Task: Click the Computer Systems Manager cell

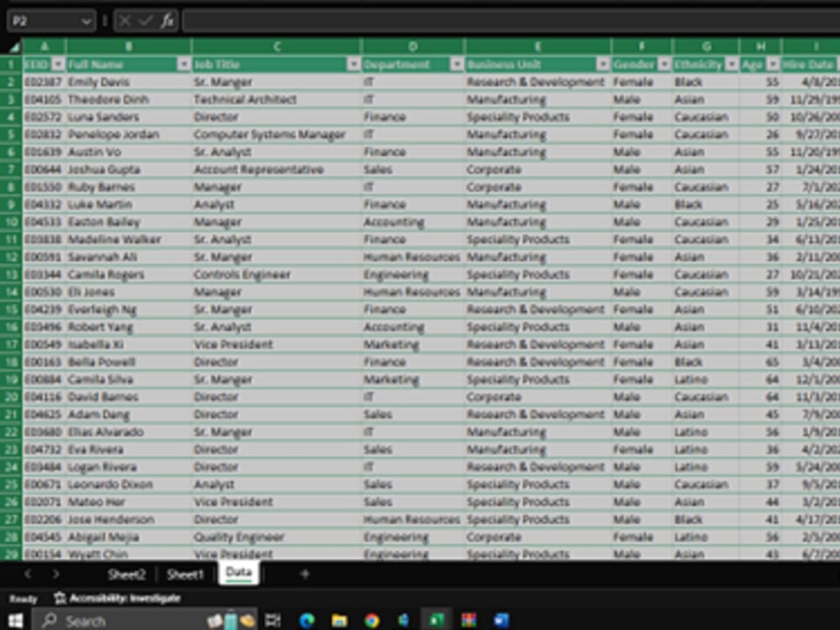Action: [276, 134]
